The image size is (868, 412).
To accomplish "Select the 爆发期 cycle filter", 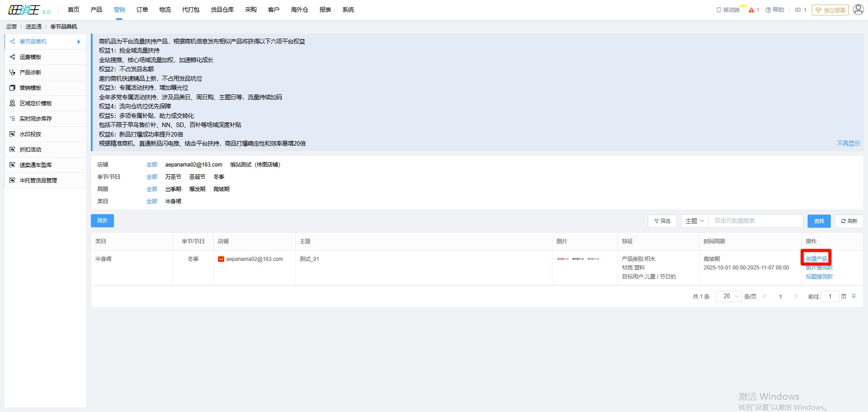I will coord(197,189).
